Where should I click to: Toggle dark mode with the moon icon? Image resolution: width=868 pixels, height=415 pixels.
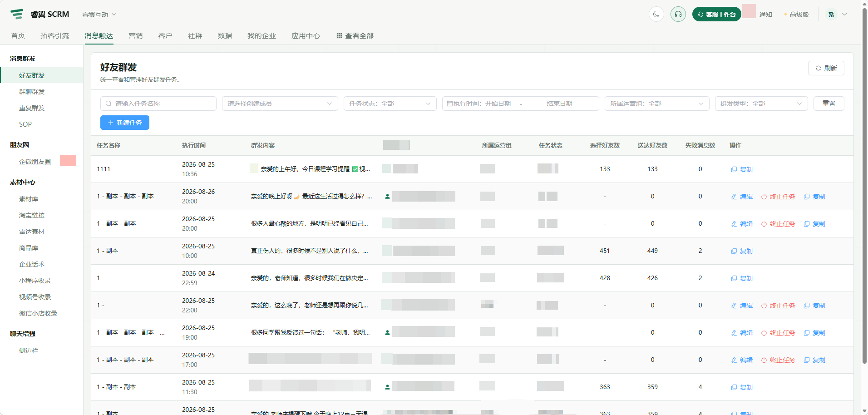(656, 14)
